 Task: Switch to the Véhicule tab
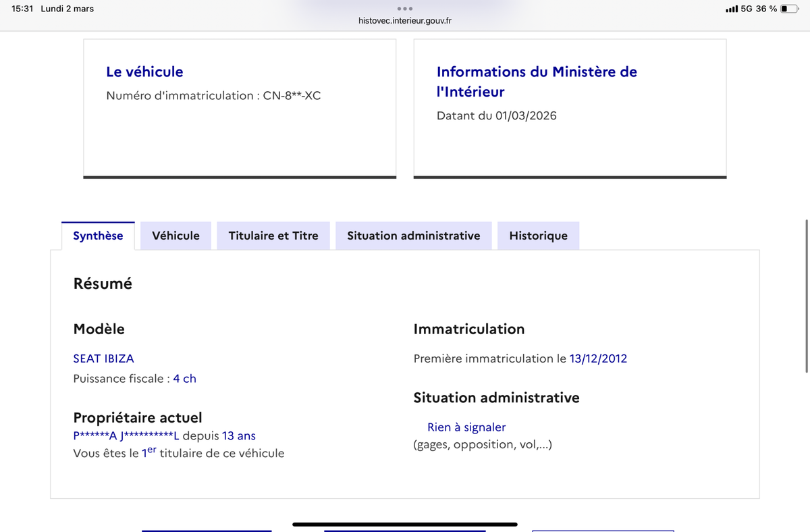click(x=175, y=236)
